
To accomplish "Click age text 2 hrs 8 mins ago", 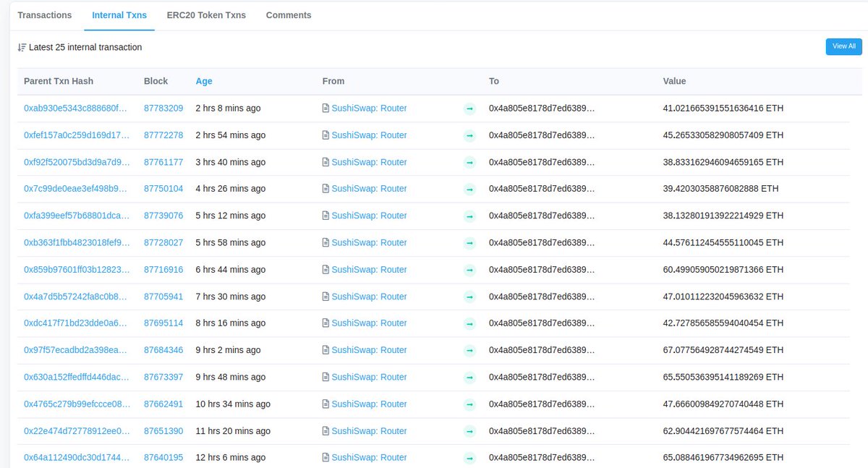I will tap(228, 109).
